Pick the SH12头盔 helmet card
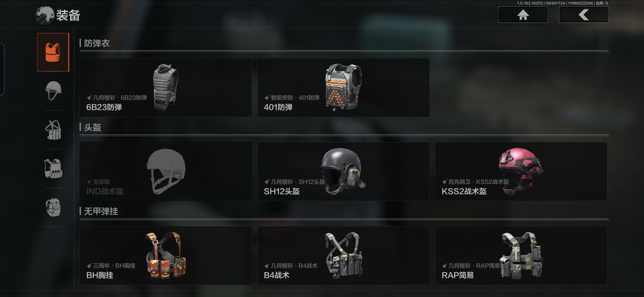This screenshot has height=297, width=644. 343,171
